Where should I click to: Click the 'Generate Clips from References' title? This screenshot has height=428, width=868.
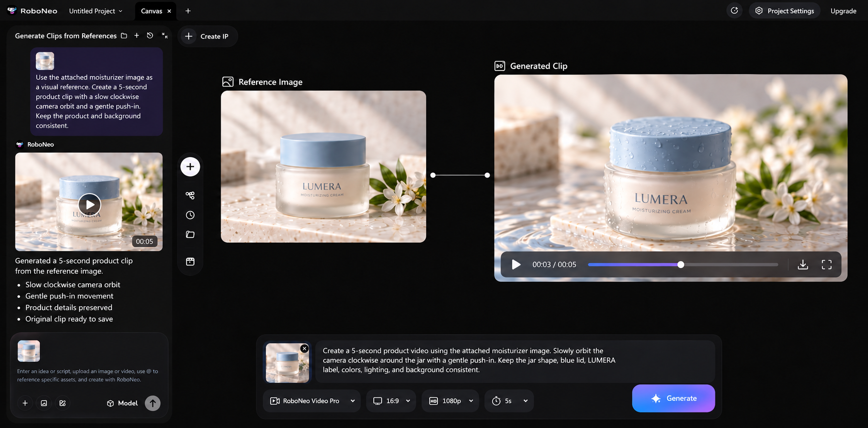pos(66,36)
